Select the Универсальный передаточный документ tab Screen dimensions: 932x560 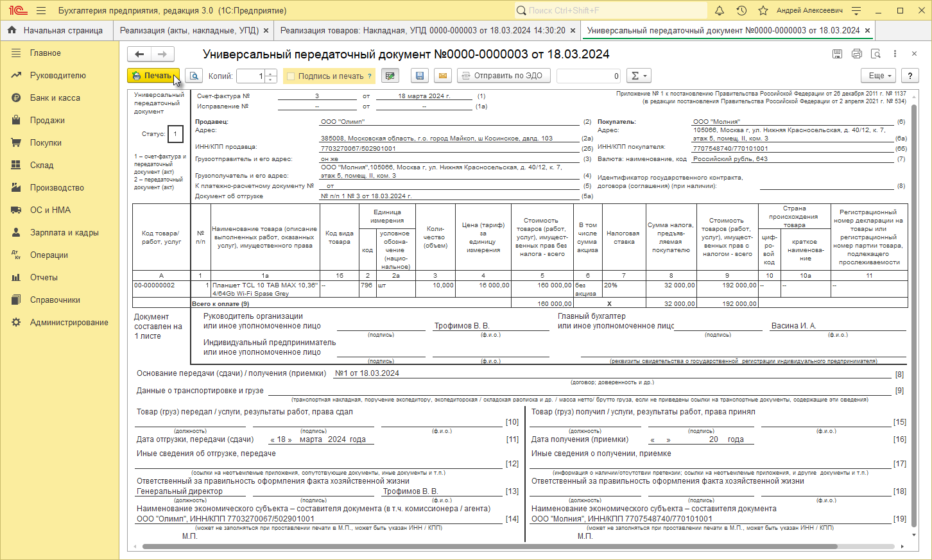(x=723, y=30)
